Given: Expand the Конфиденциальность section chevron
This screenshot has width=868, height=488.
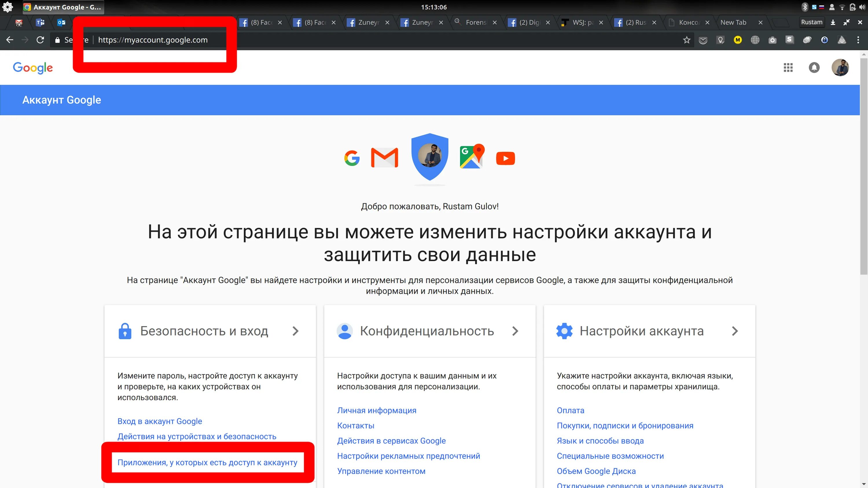Looking at the screenshot, I should coord(515,331).
